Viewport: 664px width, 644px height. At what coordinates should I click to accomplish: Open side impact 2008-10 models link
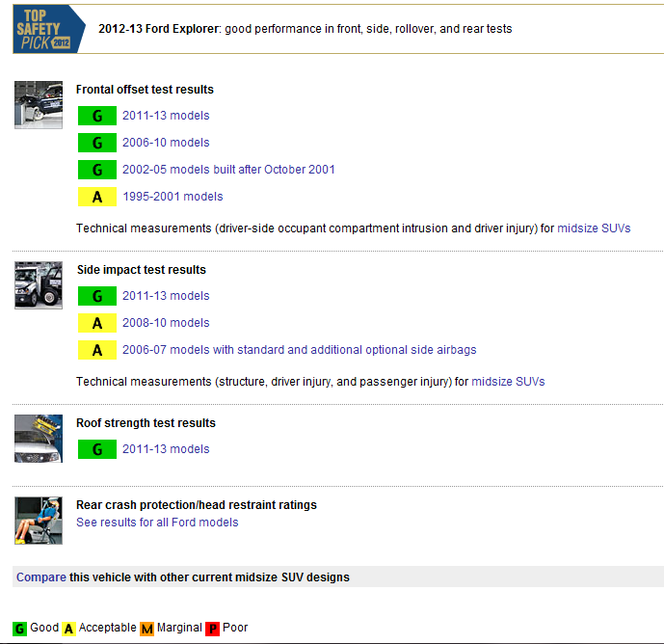click(x=166, y=323)
